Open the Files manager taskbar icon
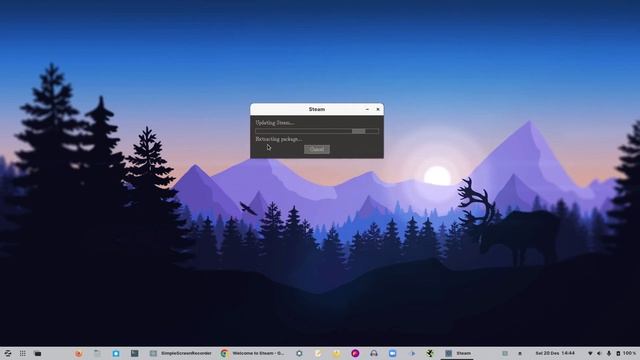This screenshot has width=640, height=360. pos(97,353)
